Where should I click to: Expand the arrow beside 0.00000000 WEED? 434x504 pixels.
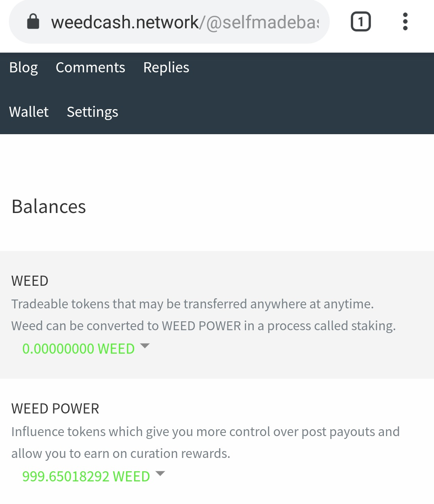(x=145, y=346)
